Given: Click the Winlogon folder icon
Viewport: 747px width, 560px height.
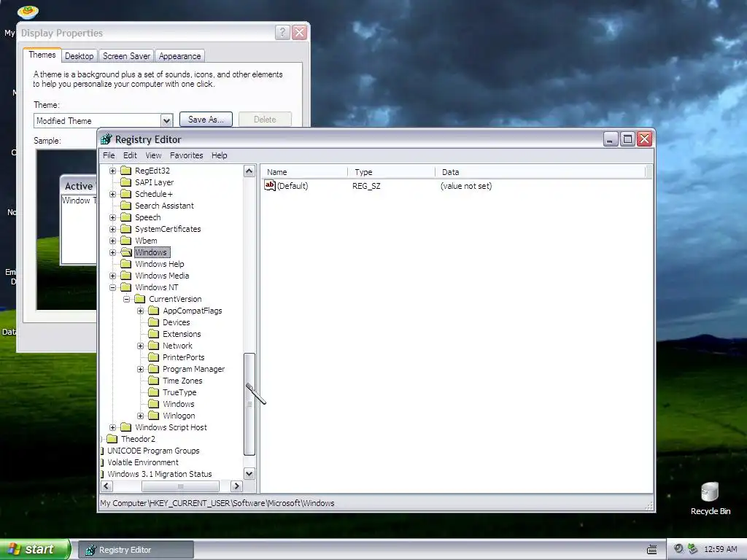Looking at the screenshot, I should pos(153,416).
